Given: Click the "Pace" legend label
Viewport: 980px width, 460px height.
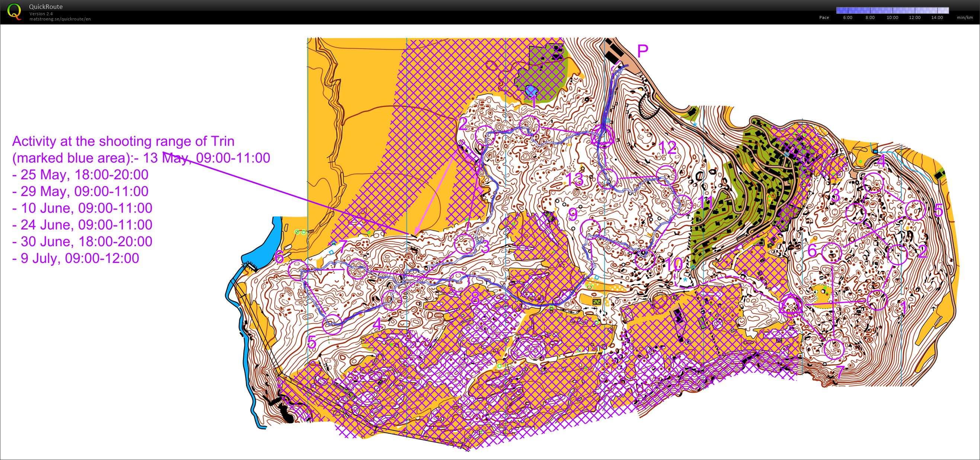Looking at the screenshot, I should tap(824, 17).
